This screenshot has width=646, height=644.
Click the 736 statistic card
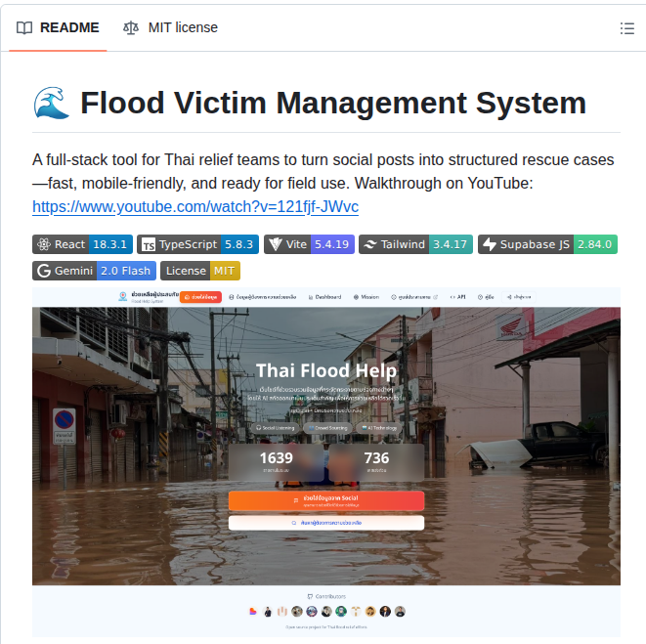[376, 462]
